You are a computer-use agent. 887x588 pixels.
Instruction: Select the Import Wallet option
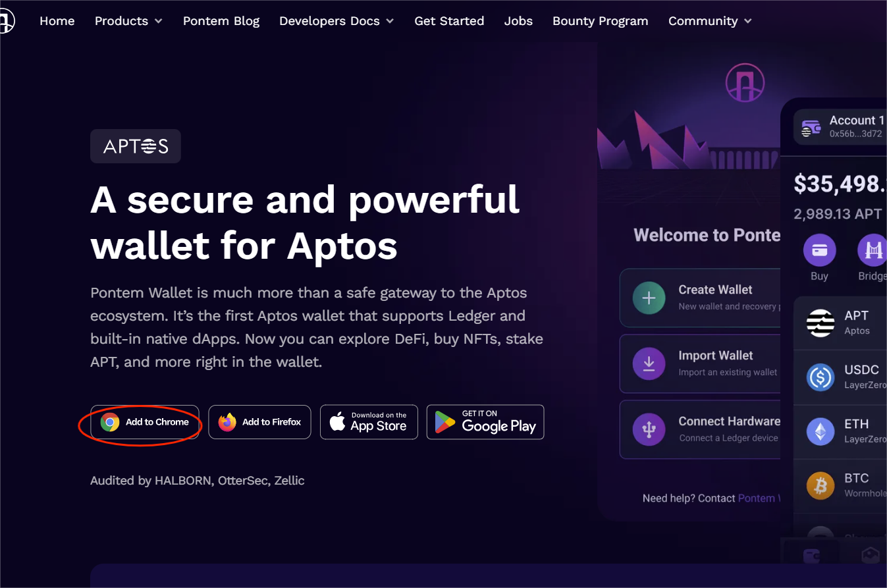pyautogui.click(x=701, y=364)
